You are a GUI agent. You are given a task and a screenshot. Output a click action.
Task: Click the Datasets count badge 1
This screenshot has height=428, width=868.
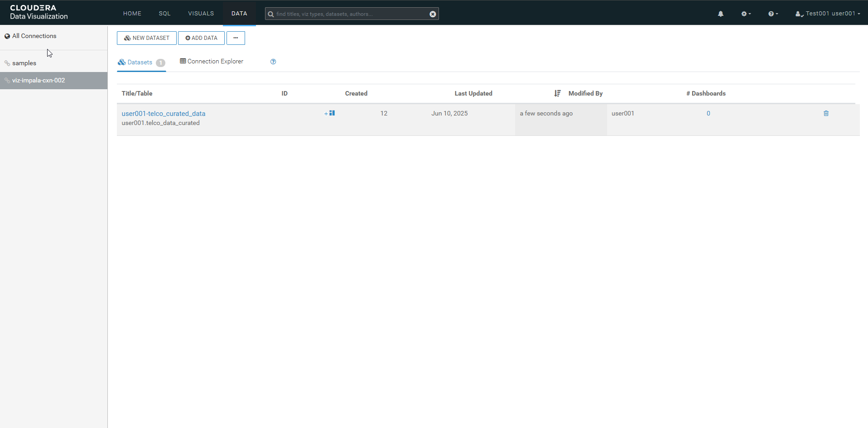pos(160,63)
